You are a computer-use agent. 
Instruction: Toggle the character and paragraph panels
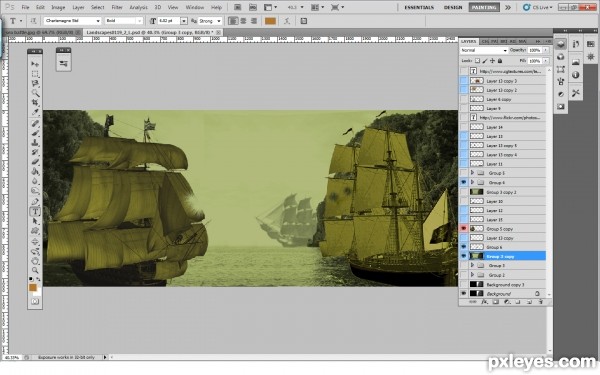coord(304,21)
